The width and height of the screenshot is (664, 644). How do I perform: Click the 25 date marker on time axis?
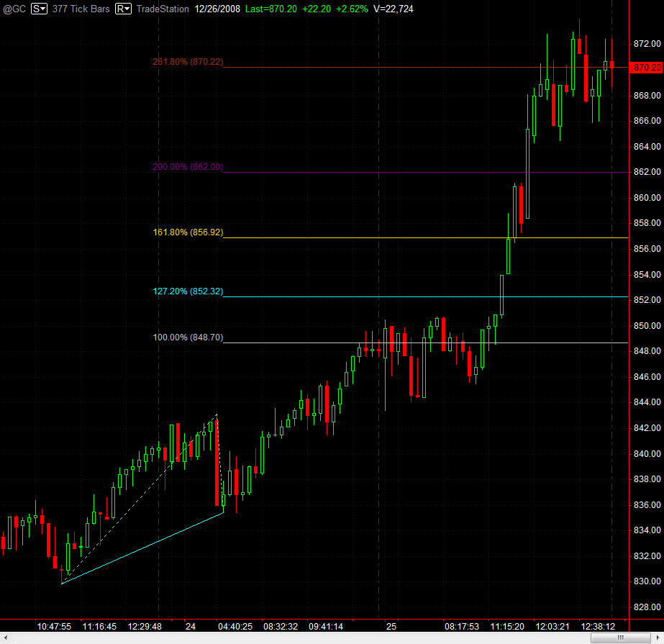(x=391, y=626)
